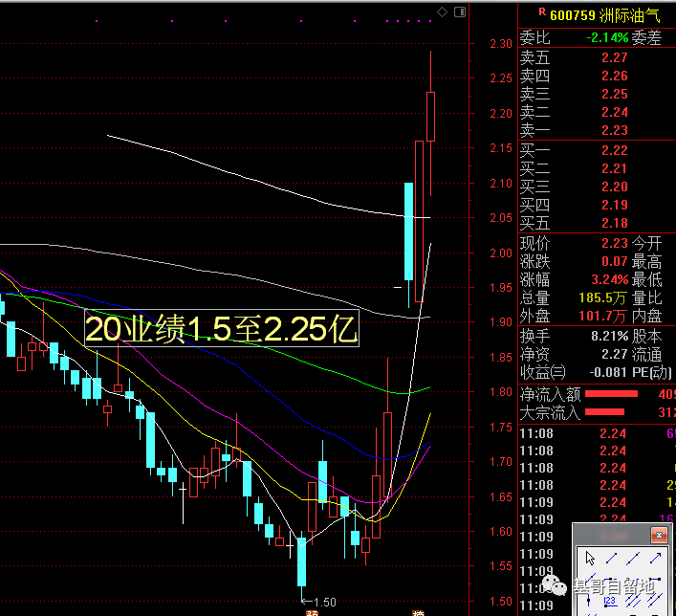Select the yellow annotation 20业绩1.5至2.25亿
676x616 pixels.
click(222, 328)
